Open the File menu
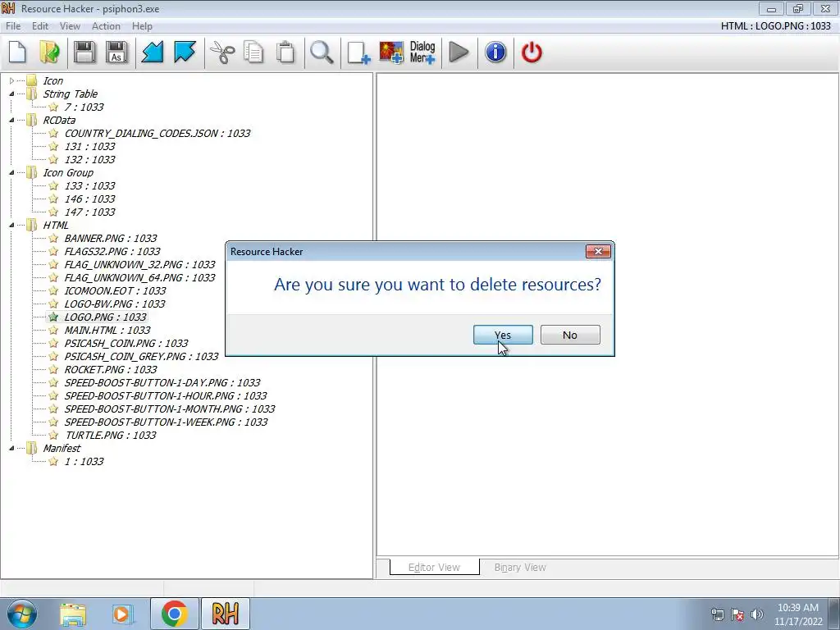Image resolution: width=840 pixels, height=630 pixels. pos(13,26)
